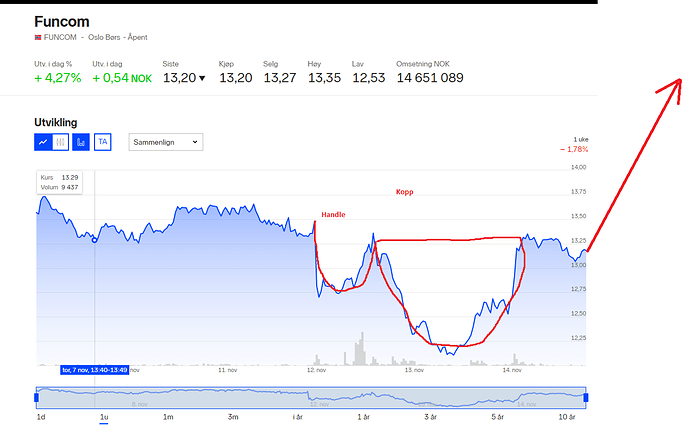690x433 pixels.
Task: Click the Kjøp value 13,20
Action: tap(236, 78)
